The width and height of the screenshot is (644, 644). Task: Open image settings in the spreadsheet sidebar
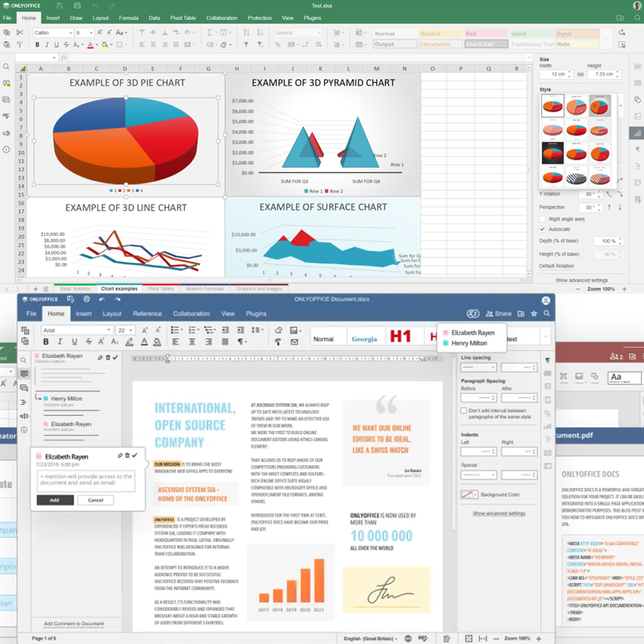[x=637, y=116]
